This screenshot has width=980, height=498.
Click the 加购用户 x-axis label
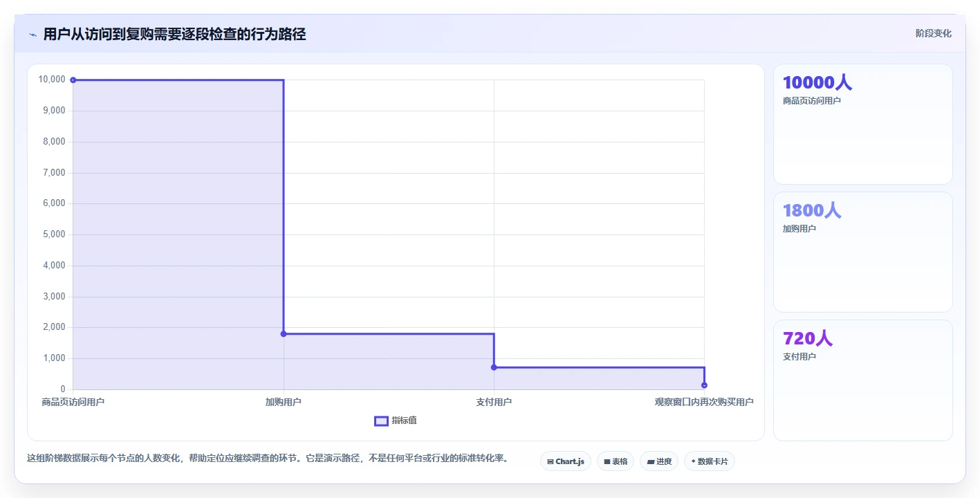[x=284, y=402]
